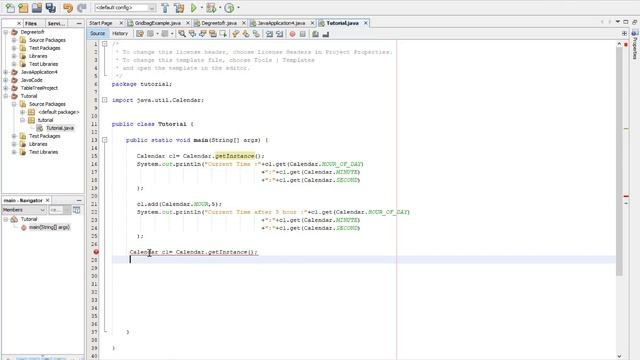Image resolution: width=640 pixels, height=360 pixels.
Task: Click the Debug Project icon
Action: (x=211, y=8)
